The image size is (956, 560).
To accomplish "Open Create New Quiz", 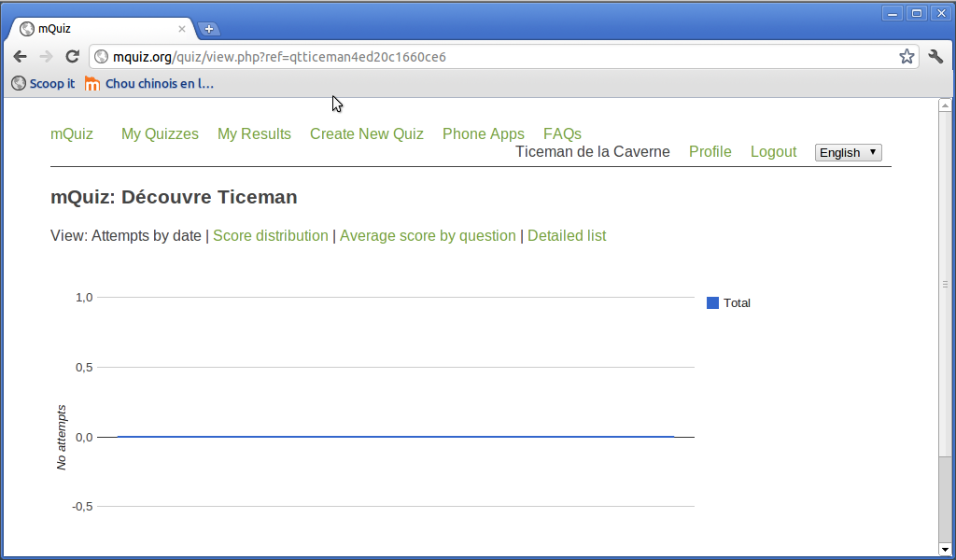I will [366, 134].
